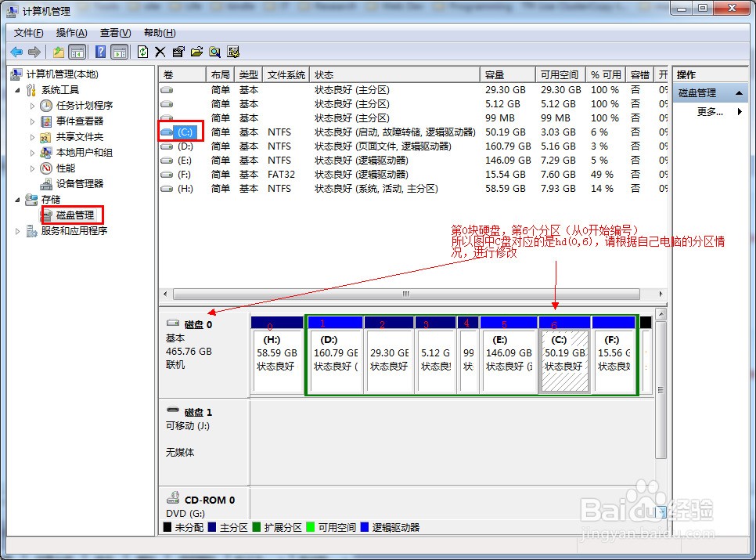Select the (C:) partition block on disk 0
This screenshot has height=560, width=756.
(564, 360)
